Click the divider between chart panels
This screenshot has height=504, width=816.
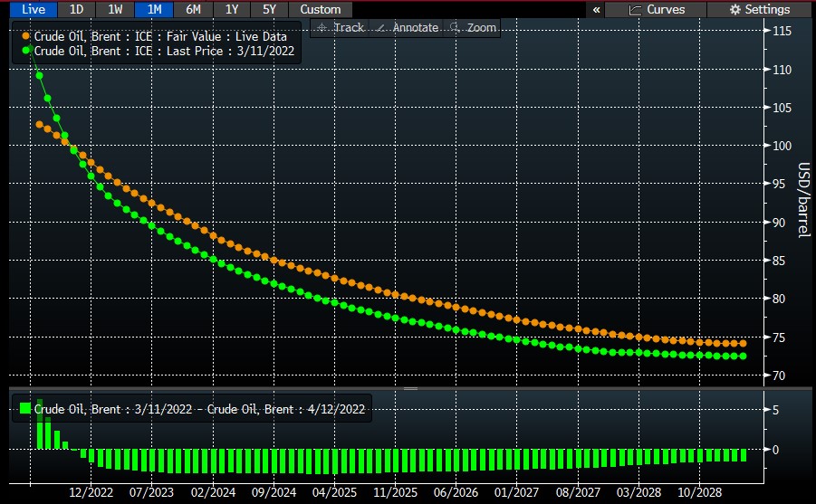coord(409,389)
